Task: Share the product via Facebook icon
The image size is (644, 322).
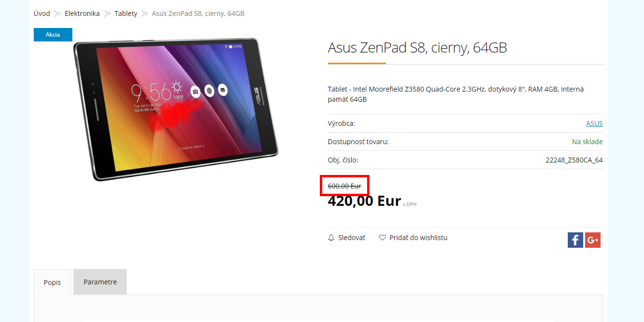Action: tap(575, 240)
